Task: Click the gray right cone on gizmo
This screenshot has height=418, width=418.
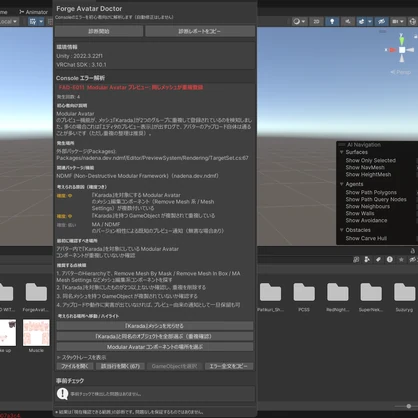Action: click(410, 50)
